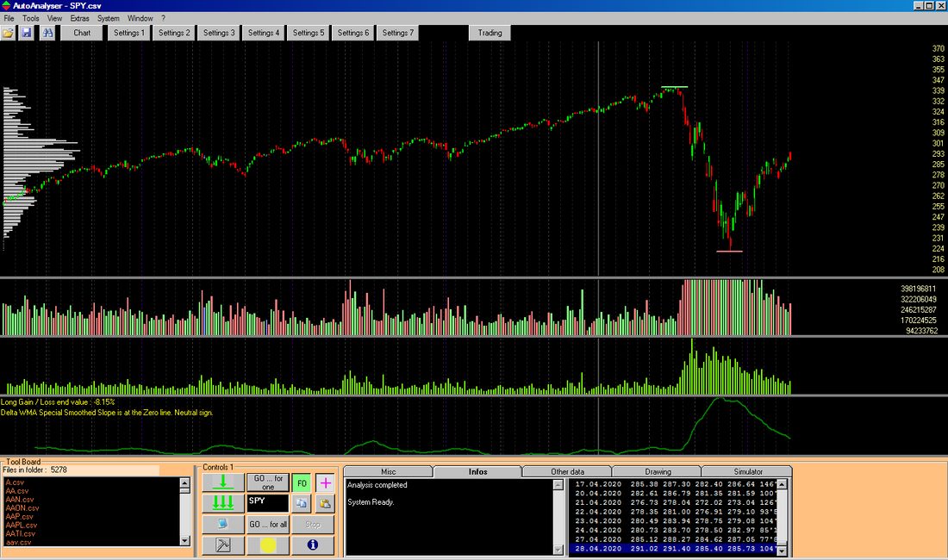Open the File menu

(x=9, y=18)
